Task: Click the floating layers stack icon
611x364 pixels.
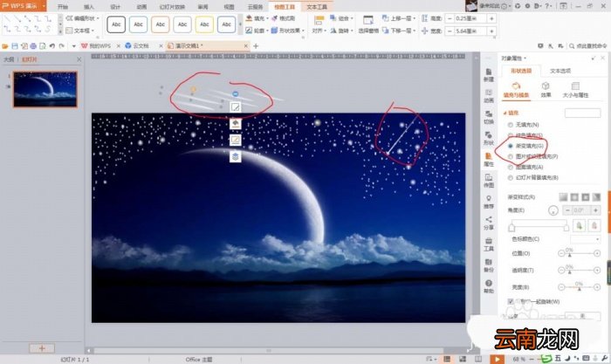Action: [235, 156]
